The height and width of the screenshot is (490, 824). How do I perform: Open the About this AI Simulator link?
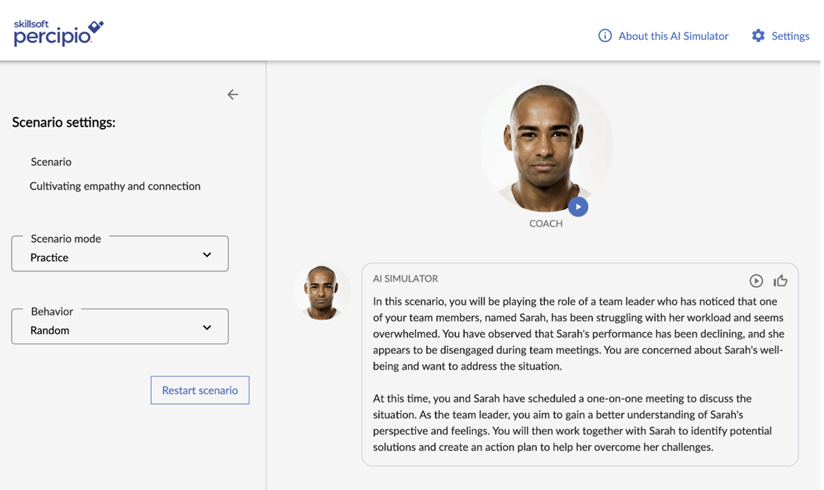(673, 36)
